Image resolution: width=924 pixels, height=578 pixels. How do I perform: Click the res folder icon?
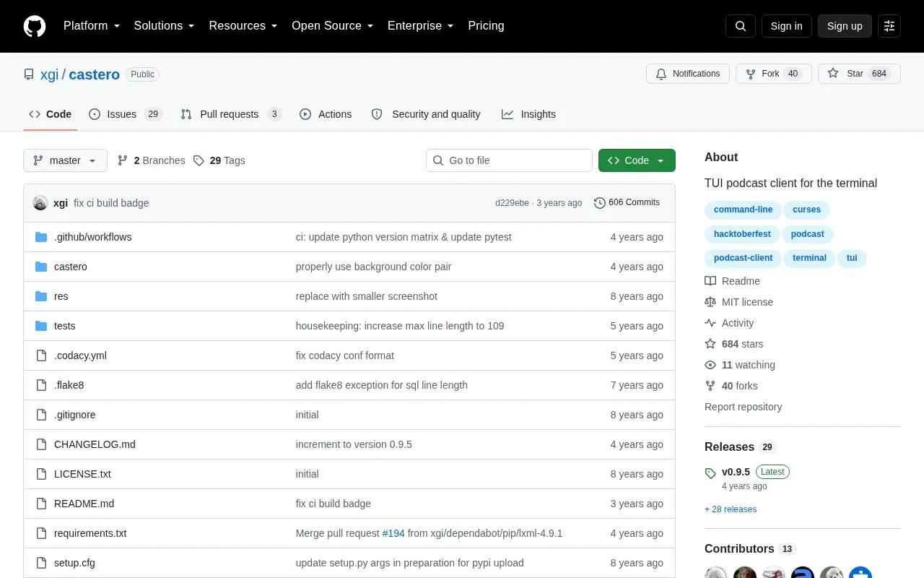click(41, 296)
